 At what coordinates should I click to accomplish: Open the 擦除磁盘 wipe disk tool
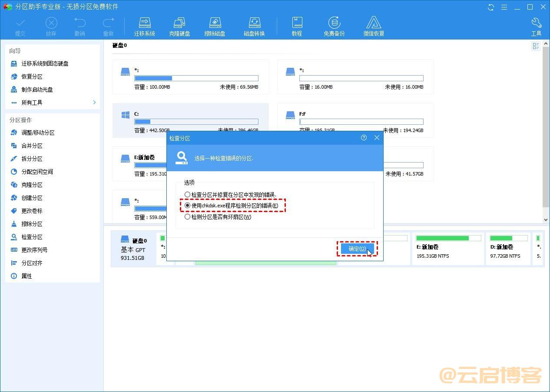tap(215, 27)
